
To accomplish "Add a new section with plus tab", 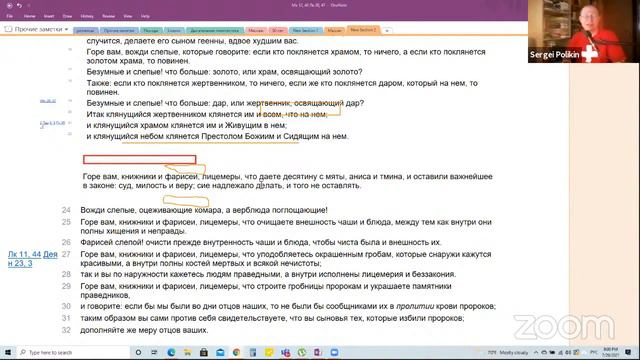I will coord(387,31).
